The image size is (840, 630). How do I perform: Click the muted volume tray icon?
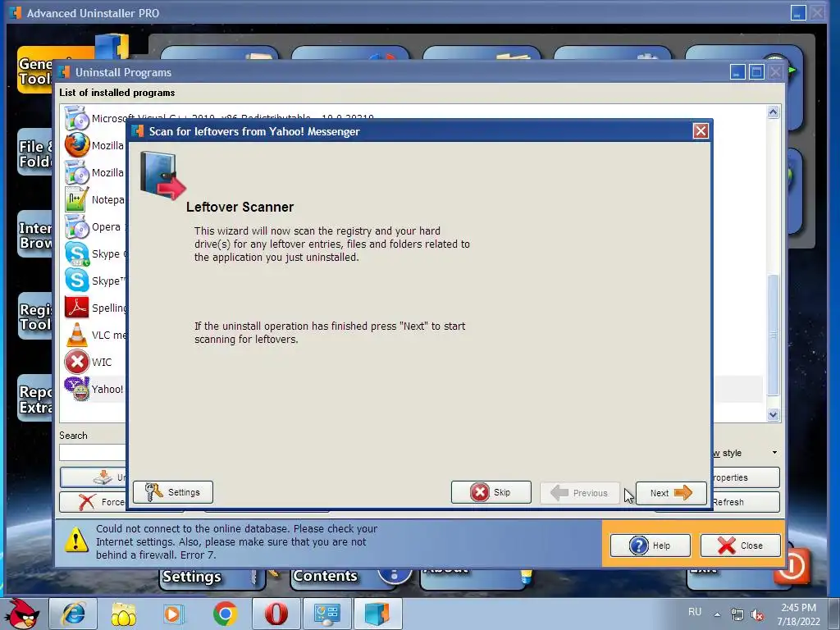point(757,614)
